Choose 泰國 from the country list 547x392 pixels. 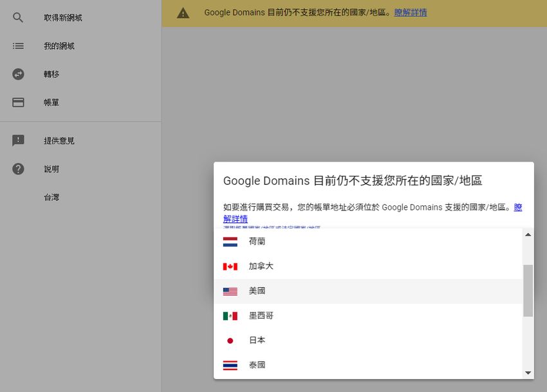tap(368, 365)
